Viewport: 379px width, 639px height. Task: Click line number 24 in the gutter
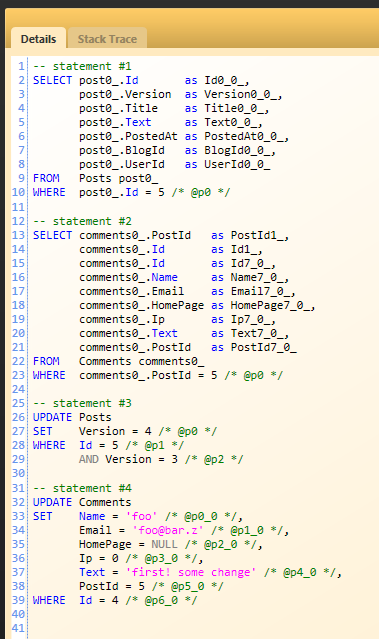coord(18,389)
